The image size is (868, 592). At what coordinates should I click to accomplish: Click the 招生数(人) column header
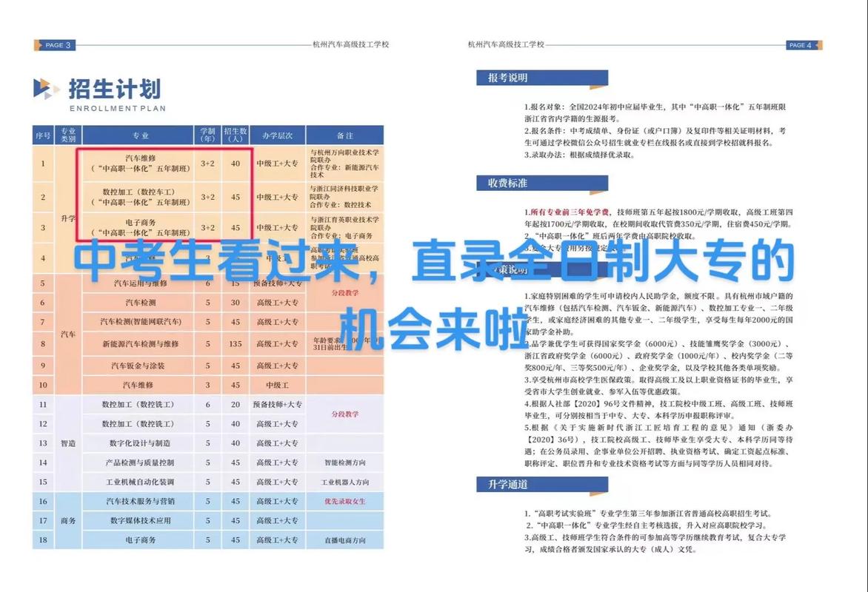point(236,135)
